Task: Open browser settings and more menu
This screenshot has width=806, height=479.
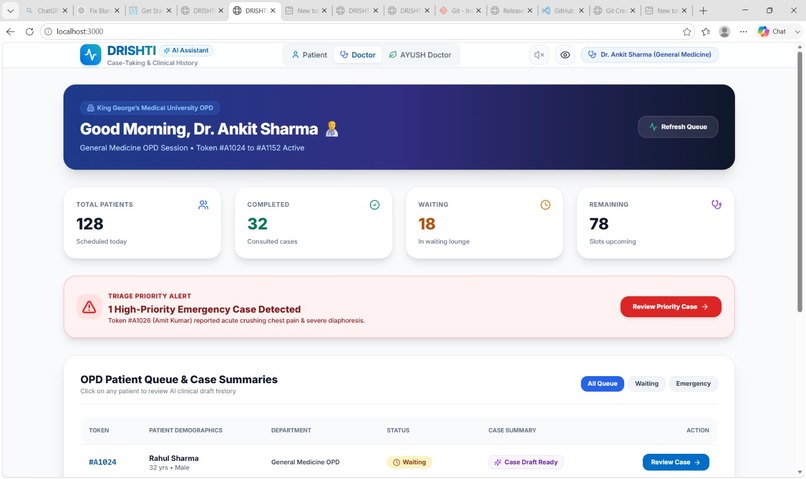Action: (743, 32)
